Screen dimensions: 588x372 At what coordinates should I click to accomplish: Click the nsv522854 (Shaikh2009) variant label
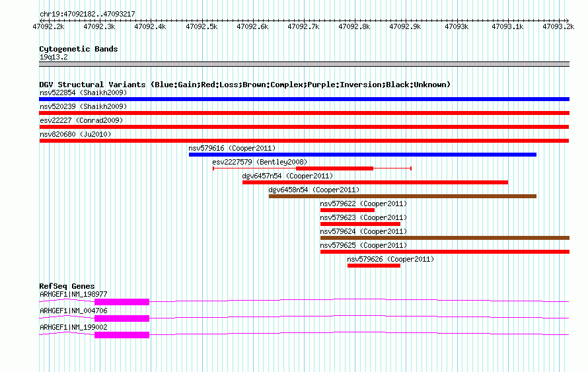click(x=83, y=93)
